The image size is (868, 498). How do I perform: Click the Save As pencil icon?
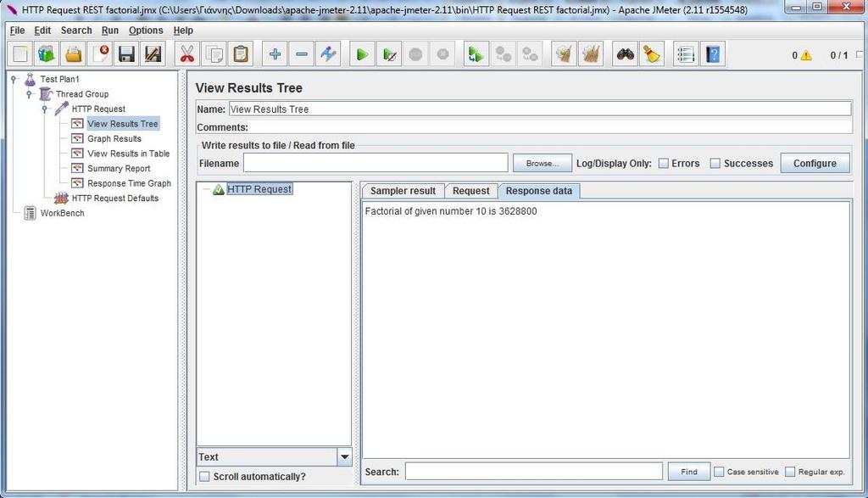tap(153, 54)
